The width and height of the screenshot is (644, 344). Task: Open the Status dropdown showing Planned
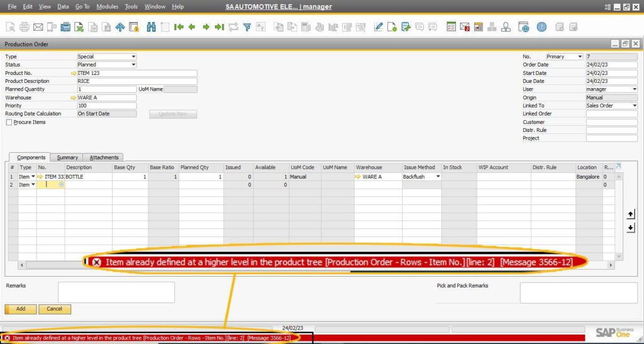[133, 65]
